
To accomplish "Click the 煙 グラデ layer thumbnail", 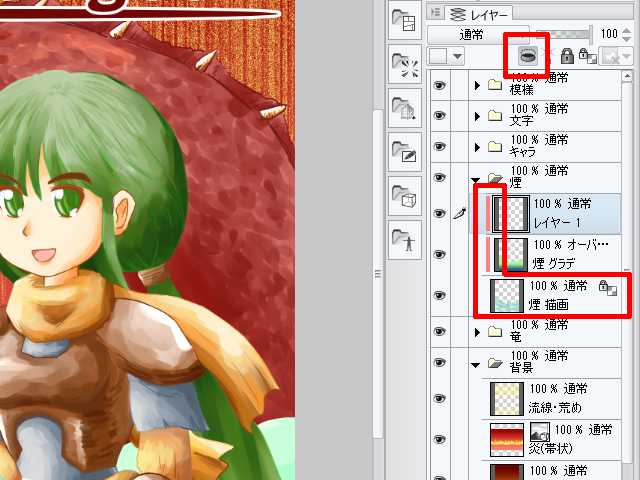I will click(511, 255).
